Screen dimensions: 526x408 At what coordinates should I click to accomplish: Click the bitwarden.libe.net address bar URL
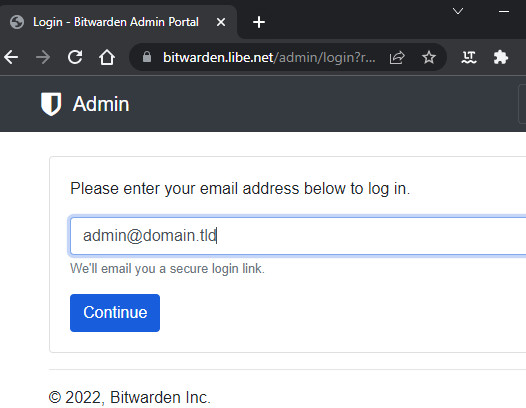[269, 57]
